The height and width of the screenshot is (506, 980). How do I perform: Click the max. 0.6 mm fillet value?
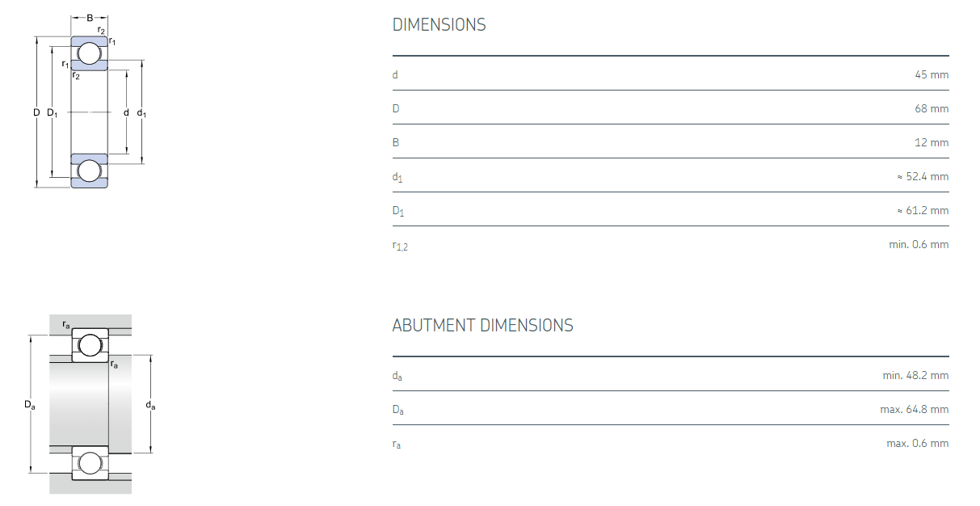(x=917, y=443)
